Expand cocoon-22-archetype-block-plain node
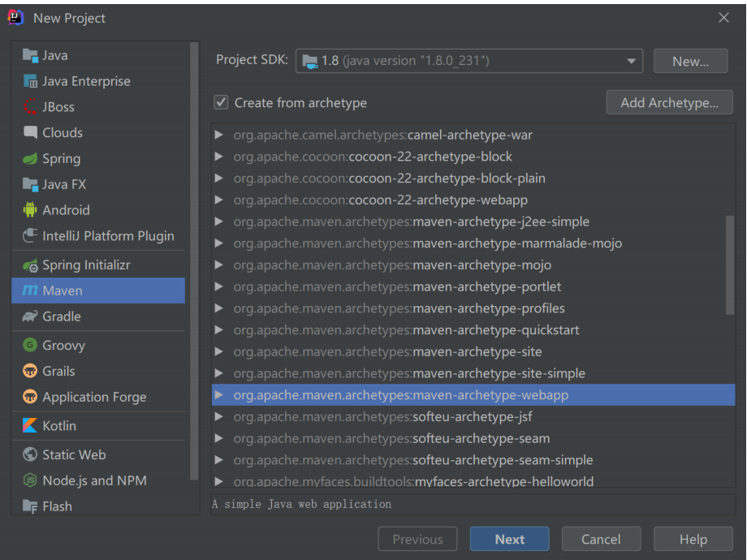Viewport: 747px width, 560px height. coord(219,178)
